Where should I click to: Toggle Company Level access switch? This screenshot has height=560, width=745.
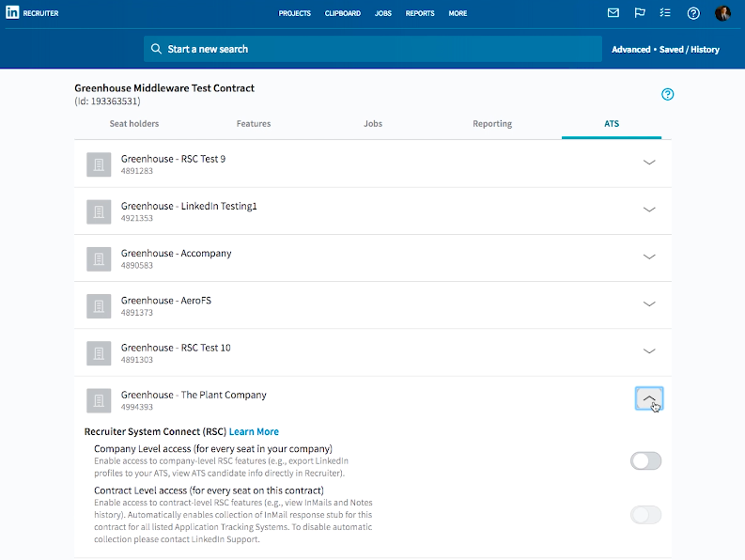pyautogui.click(x=645, y=460)
